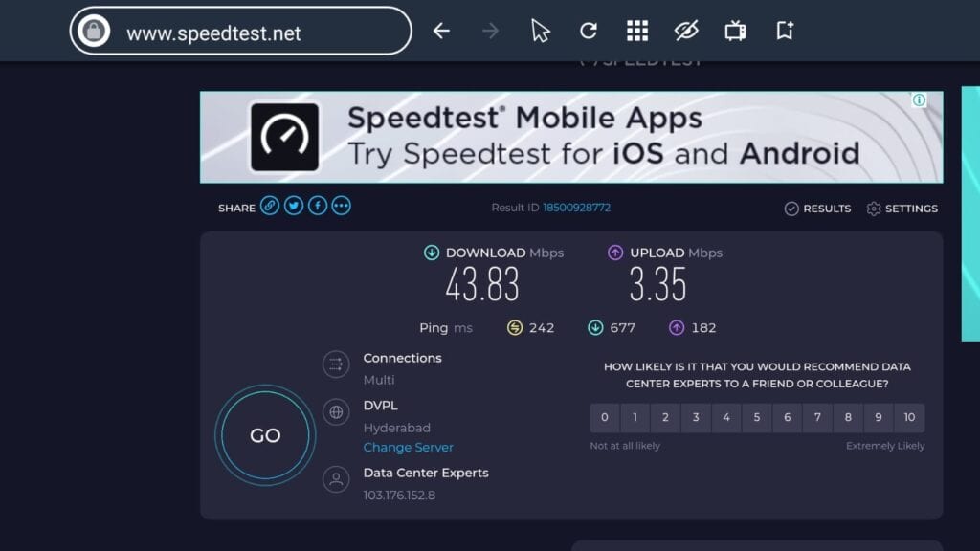Select 0 for Not at all likely
Viewport: 980px width, 551px height.
(x=604, y=418)
